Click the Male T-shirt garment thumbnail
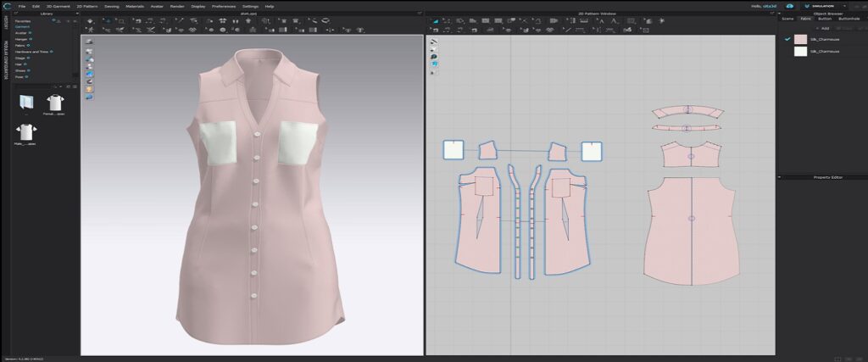868x362 pixels. tap(26, 131)
